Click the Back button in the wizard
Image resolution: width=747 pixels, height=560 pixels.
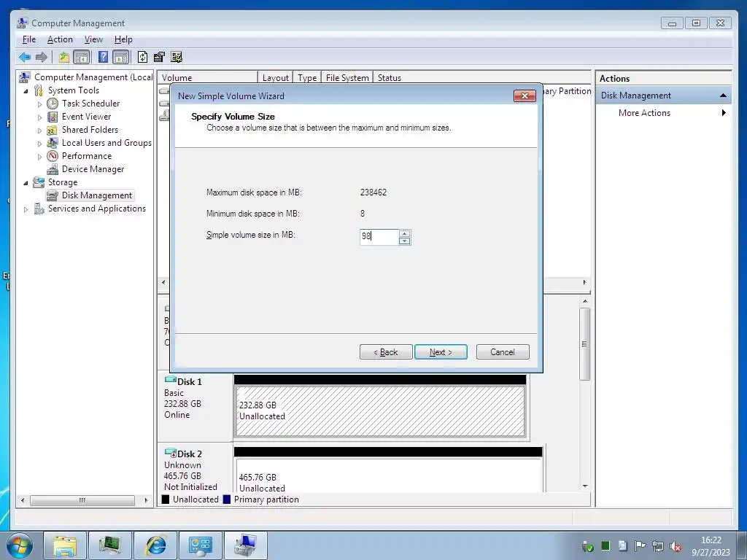point(386,352)
